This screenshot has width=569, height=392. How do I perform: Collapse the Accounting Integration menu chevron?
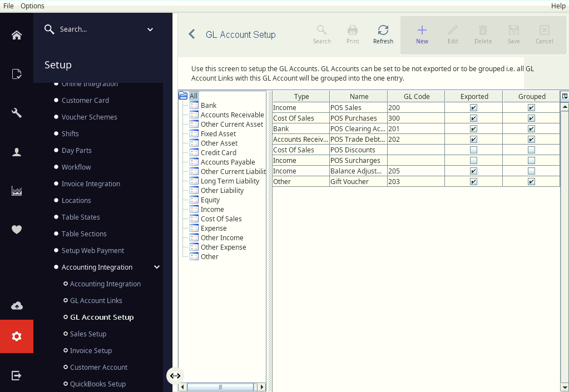(x=157, y=267)
